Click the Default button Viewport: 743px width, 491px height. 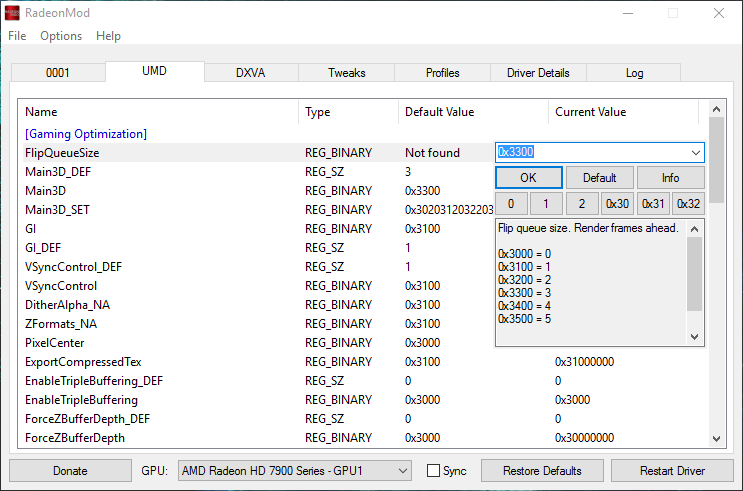(x=599, y=178)
